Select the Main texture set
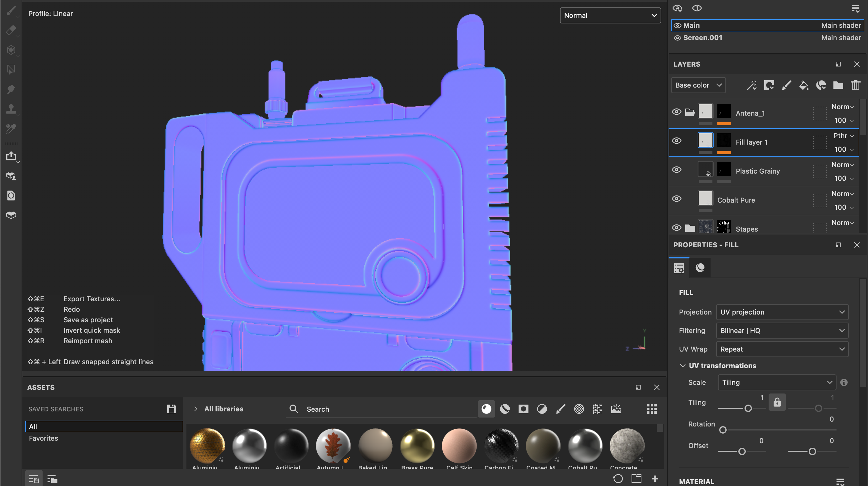 tap(767, 26)
